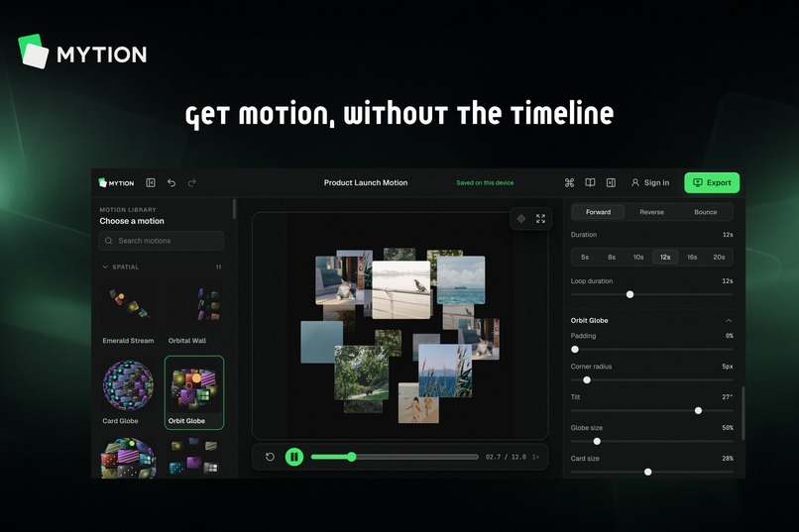Set duration to 8s
Screen dimensions: 799x532
coord(612,258)
